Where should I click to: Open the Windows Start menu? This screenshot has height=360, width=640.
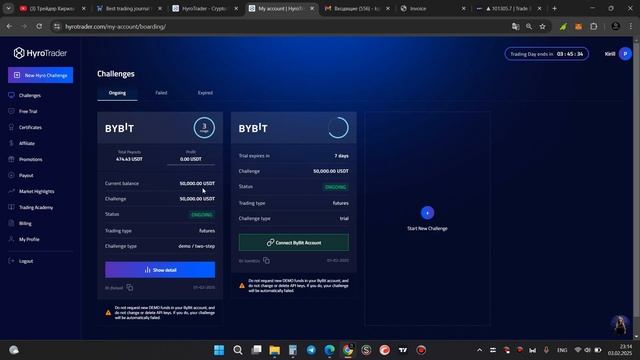coord(219,350)
